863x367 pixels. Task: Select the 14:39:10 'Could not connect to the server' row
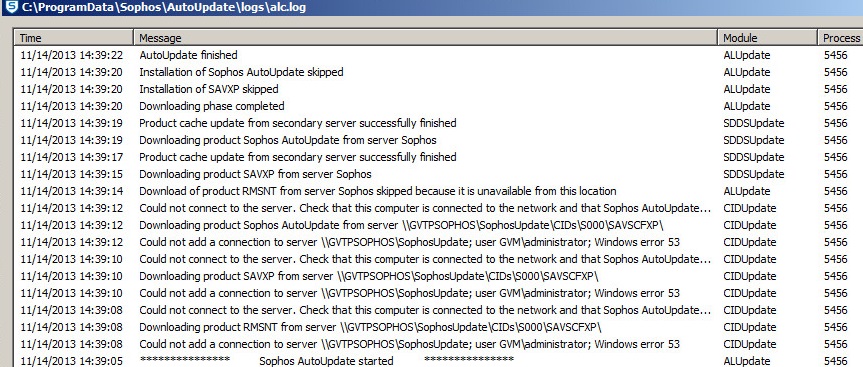pyautogui.click(x=439, y=259)
